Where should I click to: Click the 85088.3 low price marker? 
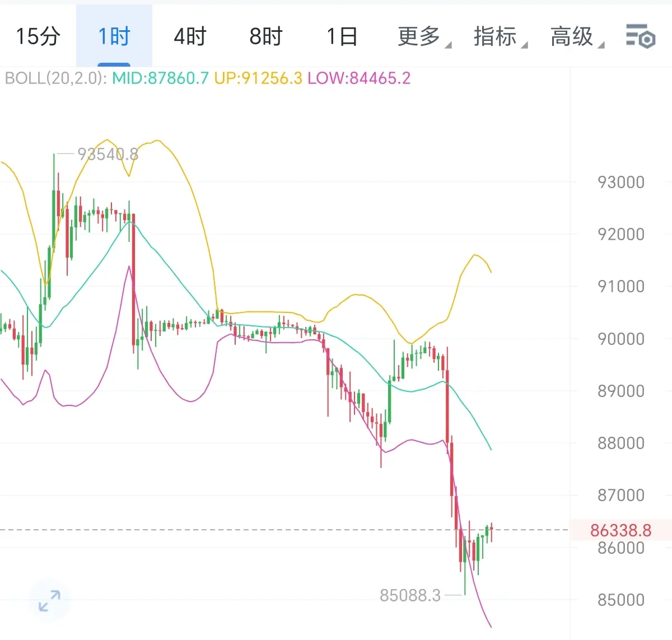point(410,595)
